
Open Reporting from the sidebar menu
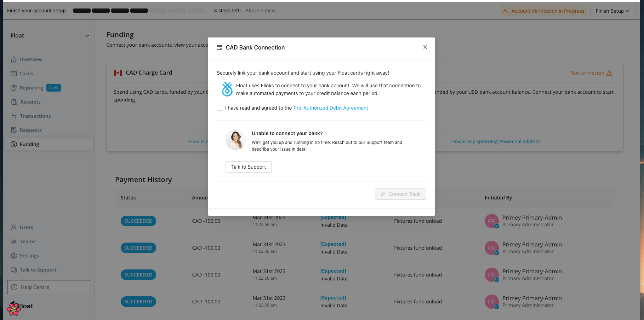[32, 87]
